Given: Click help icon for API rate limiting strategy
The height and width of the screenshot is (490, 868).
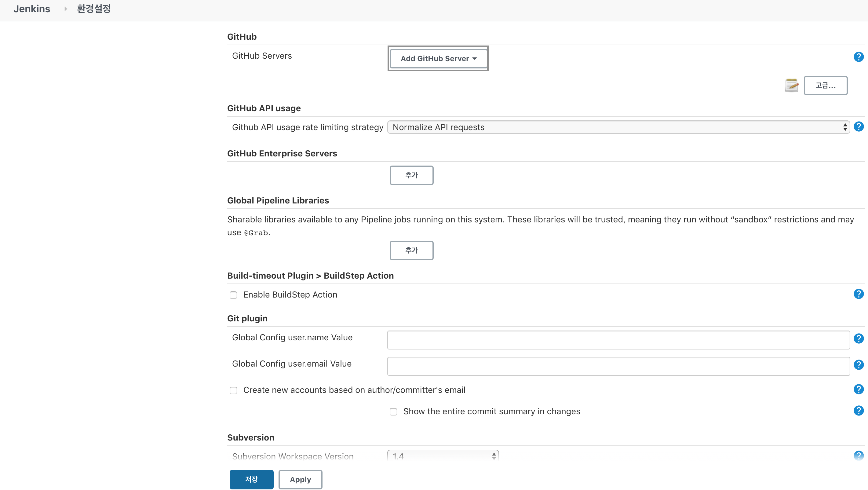Looking at the screenshot, I should click(858, 127).
